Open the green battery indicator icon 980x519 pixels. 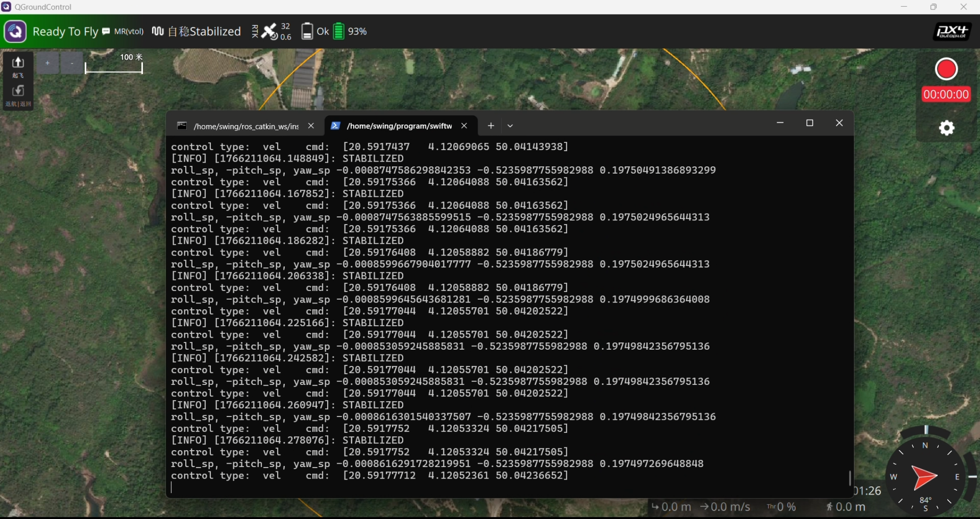339,31
